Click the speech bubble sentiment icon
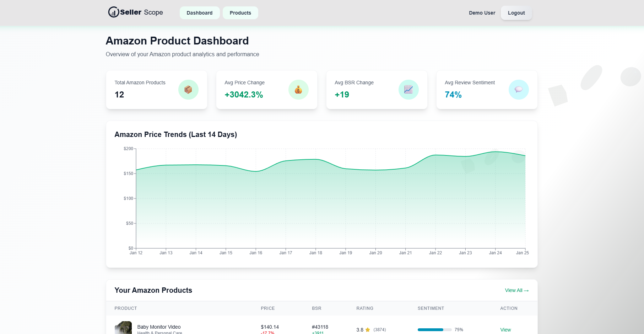The width and height of the screenshot is (644, 334). (x=519, y=90)
